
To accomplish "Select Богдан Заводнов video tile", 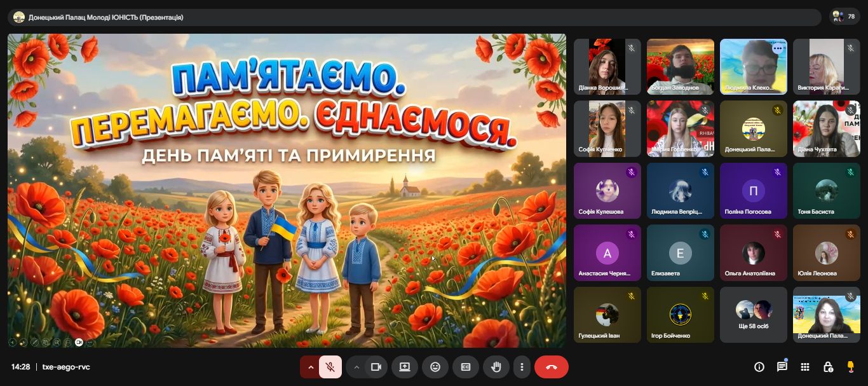I will point(681,67).
